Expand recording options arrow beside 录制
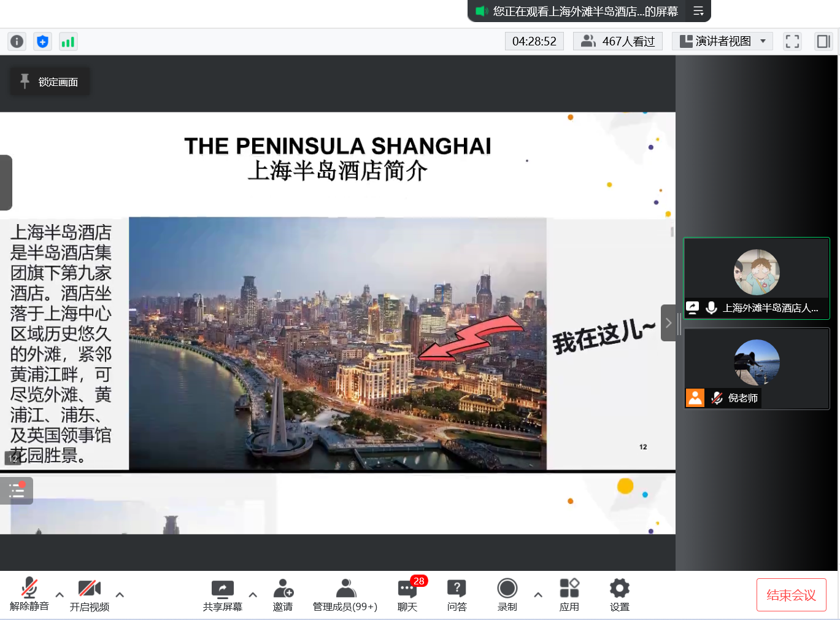Viewport: 840px width, 620px height. coord(538,594)
